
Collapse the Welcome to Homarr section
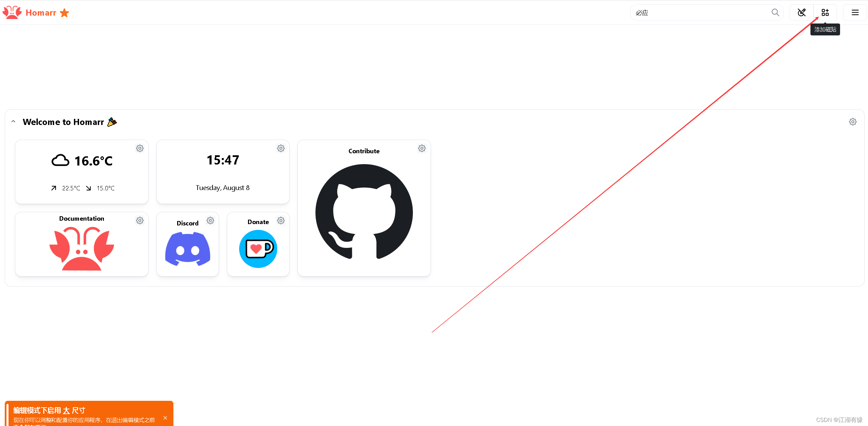coord(13,122)
